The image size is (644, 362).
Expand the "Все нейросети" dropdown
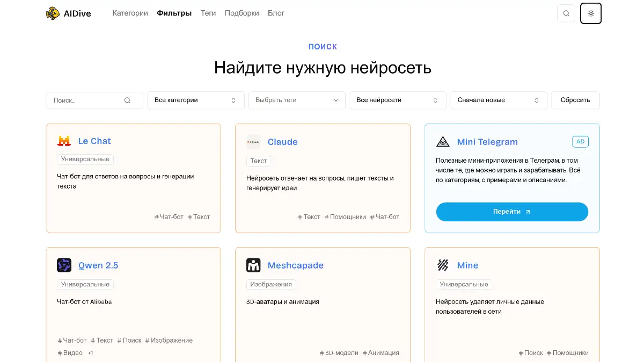[x=397, y=100]
